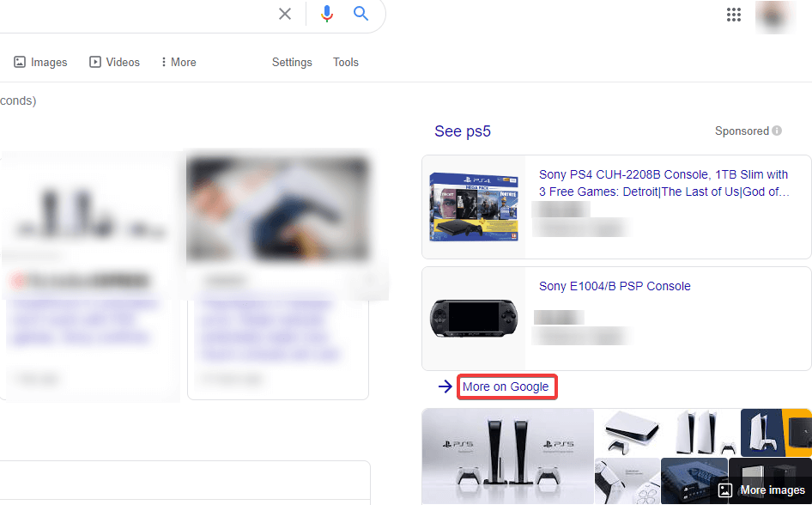The height and width of the screenshot is (505, 812).
Task: Click the Sponsored label text
Action: [742, 131]
